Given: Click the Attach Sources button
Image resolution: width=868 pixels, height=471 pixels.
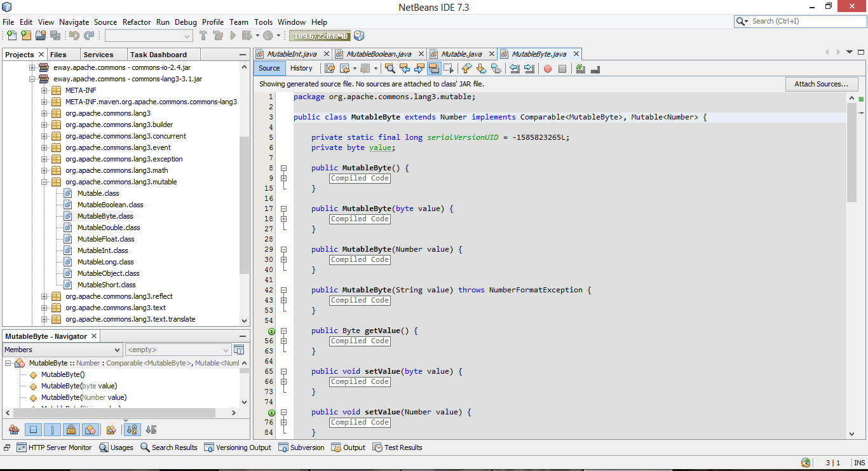Looking at the screenshot, I should [x=822, y=84].
